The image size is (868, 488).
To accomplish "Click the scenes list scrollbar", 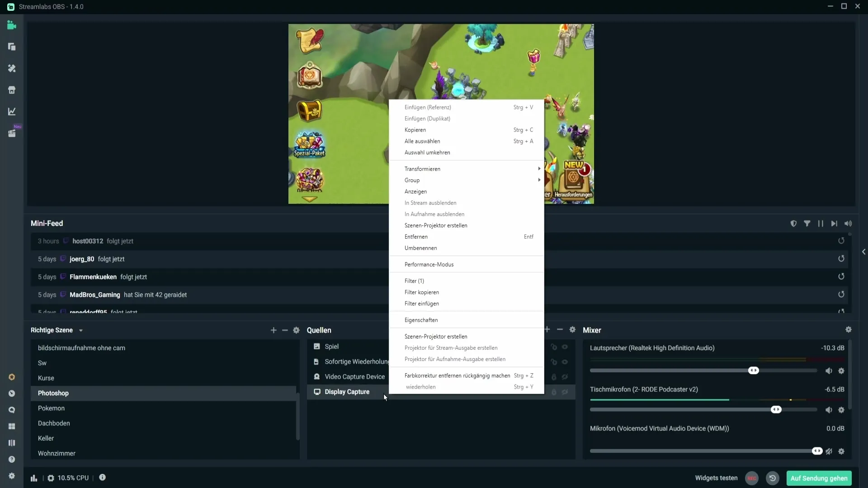I will 297,416.
